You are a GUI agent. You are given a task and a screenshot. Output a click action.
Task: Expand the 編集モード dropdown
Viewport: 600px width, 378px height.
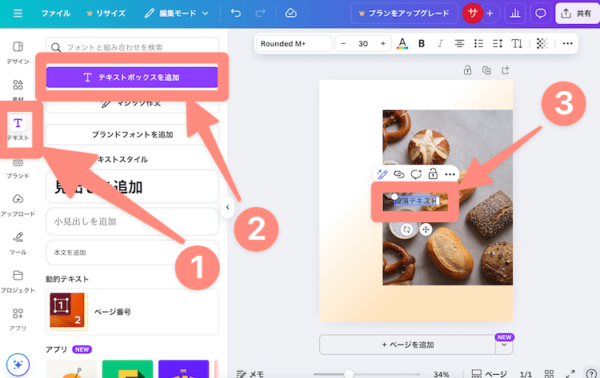point(176,13)
